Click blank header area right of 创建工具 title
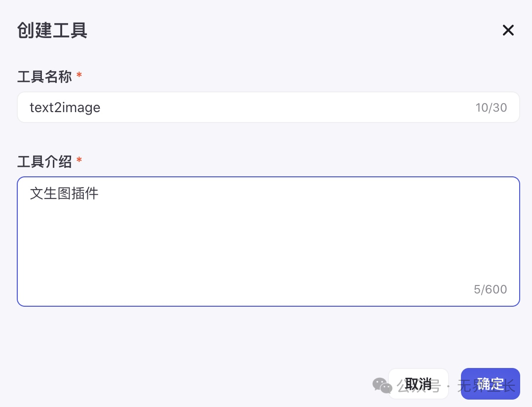This screenshot has width=532, height=407. (296, 31)
